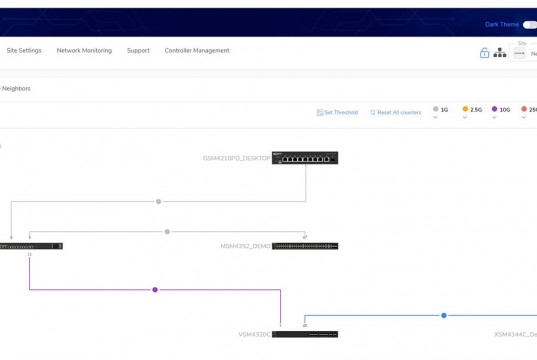Expand the 1G legend chevron
Viewport: 537px width, 360px height.
coord(435,117)
